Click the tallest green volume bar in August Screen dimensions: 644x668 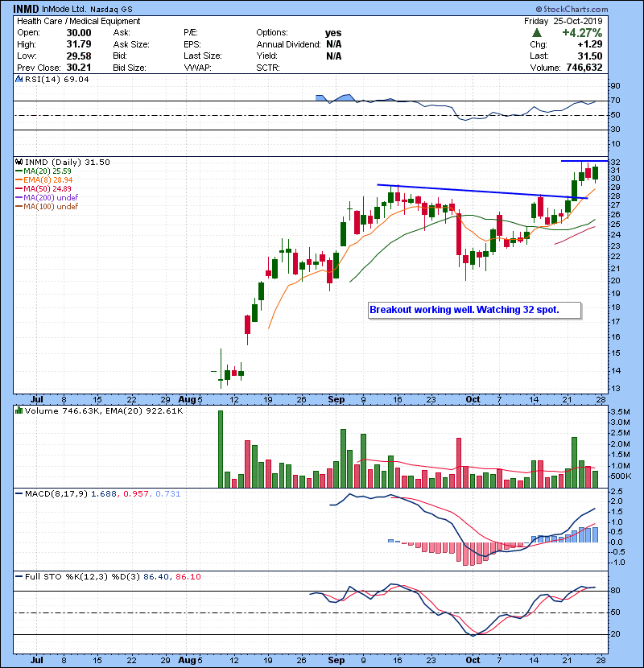(221, 449)
